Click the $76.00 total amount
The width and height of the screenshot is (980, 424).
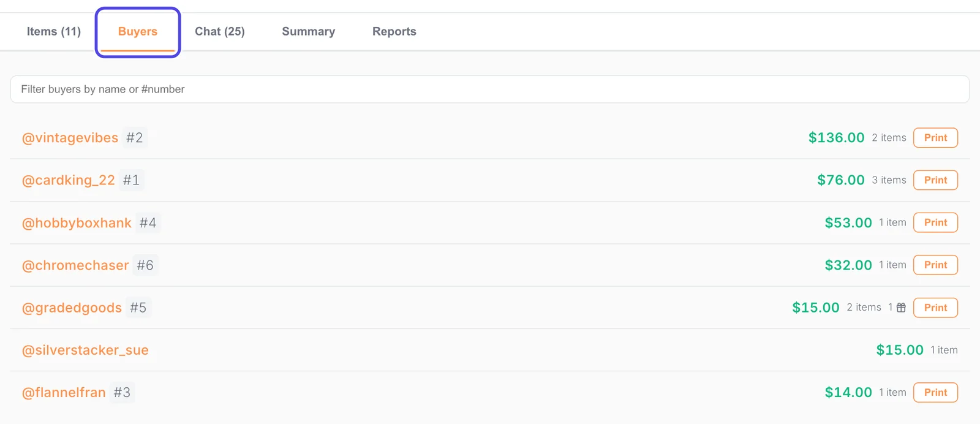pyautogui.click(x=840, y=180)
